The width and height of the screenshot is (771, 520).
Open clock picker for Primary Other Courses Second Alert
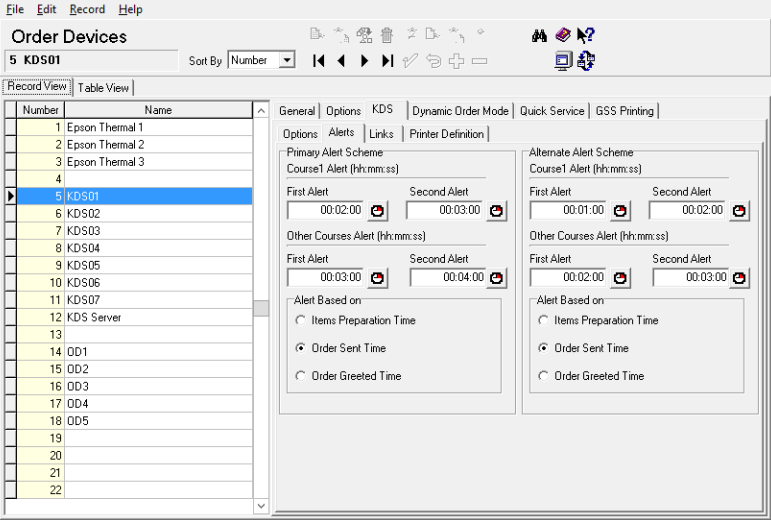tap(497, 278)
